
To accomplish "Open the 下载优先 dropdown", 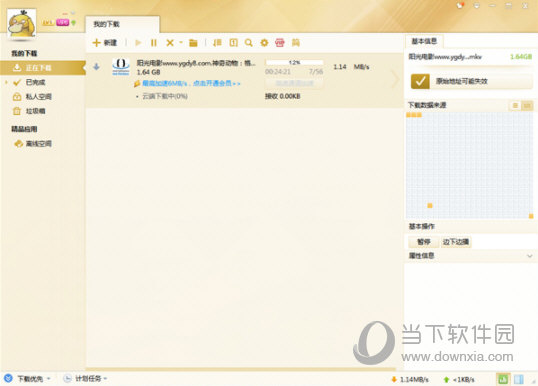I will [x=48, y=379].
